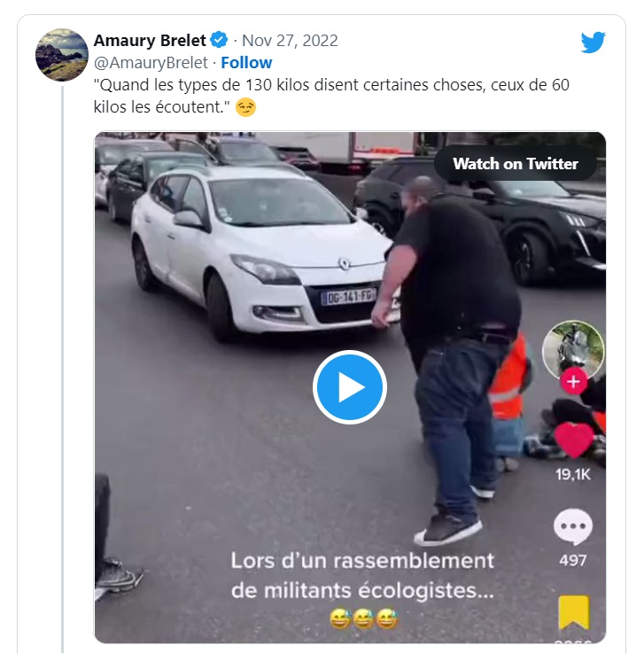The image size is (644, 654).
Task: Tap the pink heart like icon
Action: tap(574, 440)
